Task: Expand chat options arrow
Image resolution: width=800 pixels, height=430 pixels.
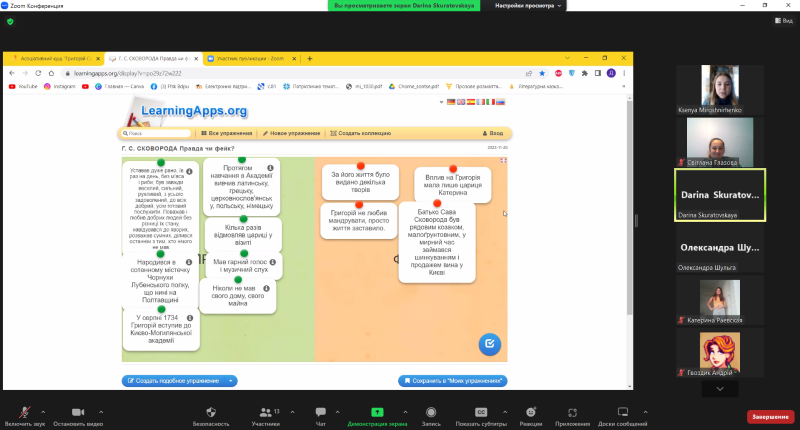Action: pos(337,412)
